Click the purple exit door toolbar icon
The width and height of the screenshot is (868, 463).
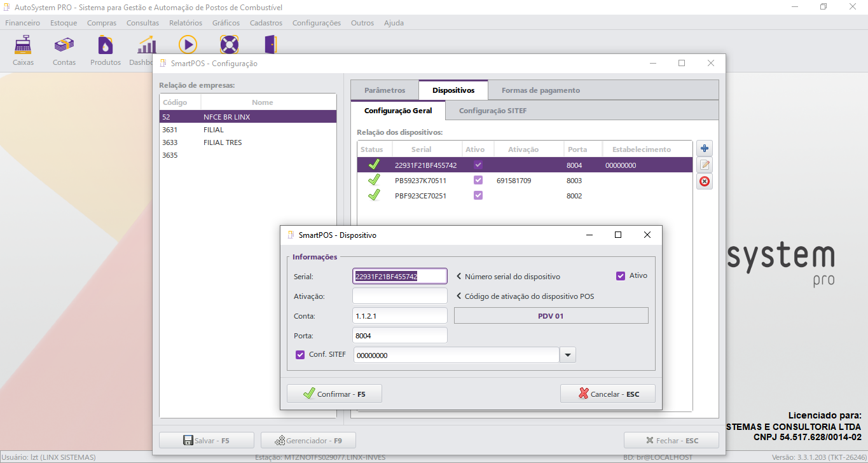click(270, 45)
